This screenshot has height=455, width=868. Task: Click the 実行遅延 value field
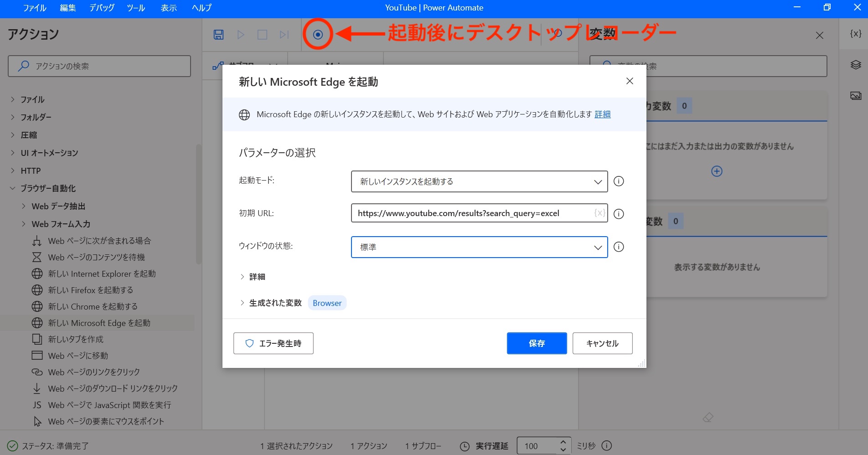point(537,446)
